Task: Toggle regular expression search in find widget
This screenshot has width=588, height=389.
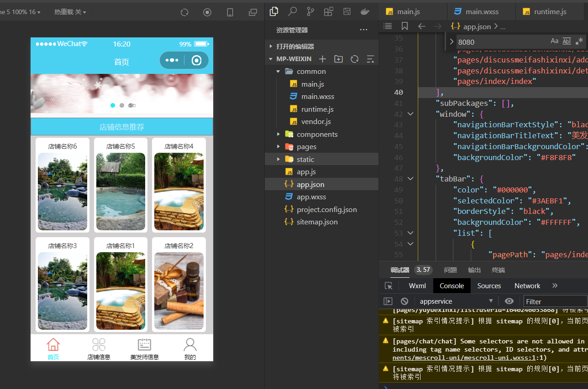Action: 579,41
